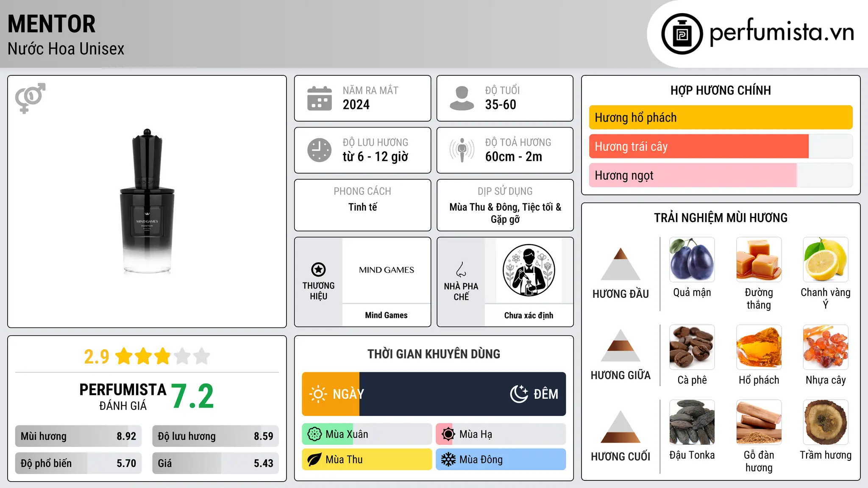Screen dimensions: 868x488
Task: Click the Ngày/Đêm recommended time bar
Action: [434, 394]
